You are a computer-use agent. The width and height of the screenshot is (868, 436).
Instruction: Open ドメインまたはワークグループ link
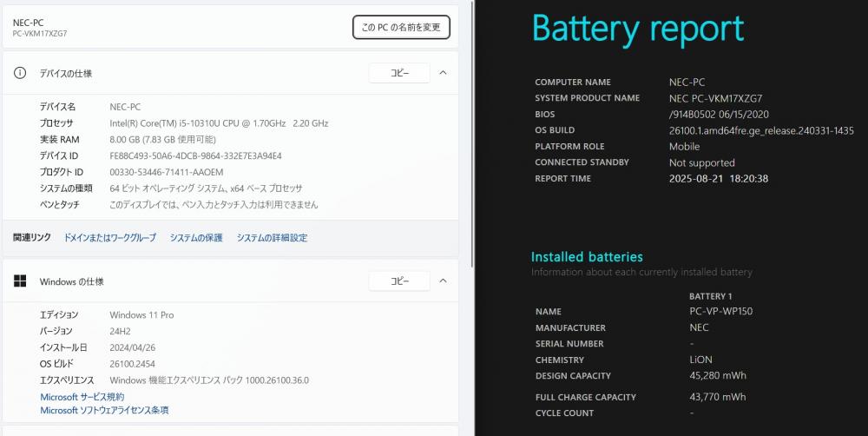[109, 238]
